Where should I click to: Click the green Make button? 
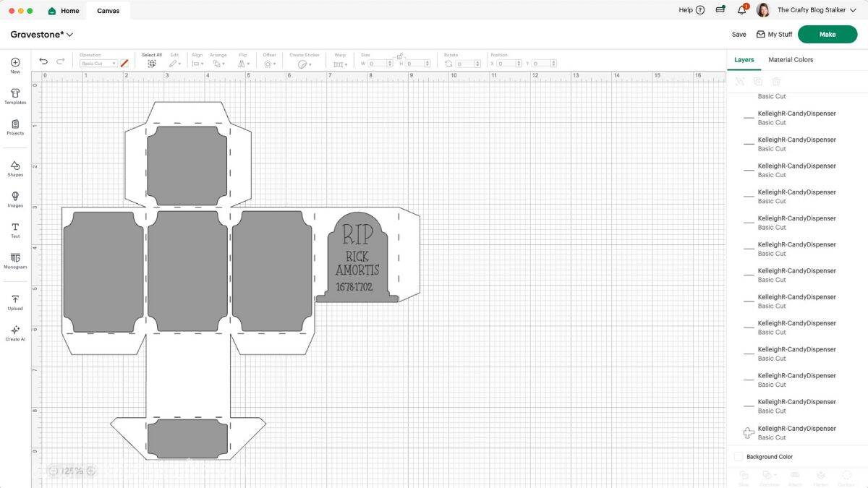[827, 34]
